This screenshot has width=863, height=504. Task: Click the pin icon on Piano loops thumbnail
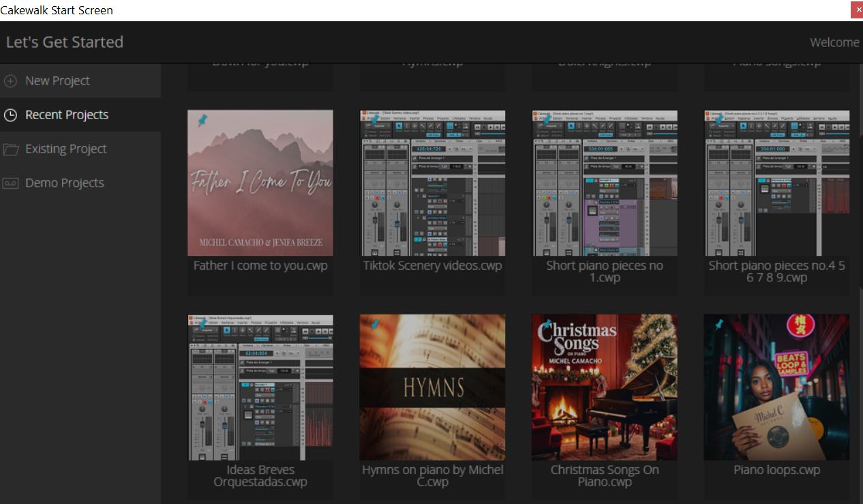tap(719, 325)
